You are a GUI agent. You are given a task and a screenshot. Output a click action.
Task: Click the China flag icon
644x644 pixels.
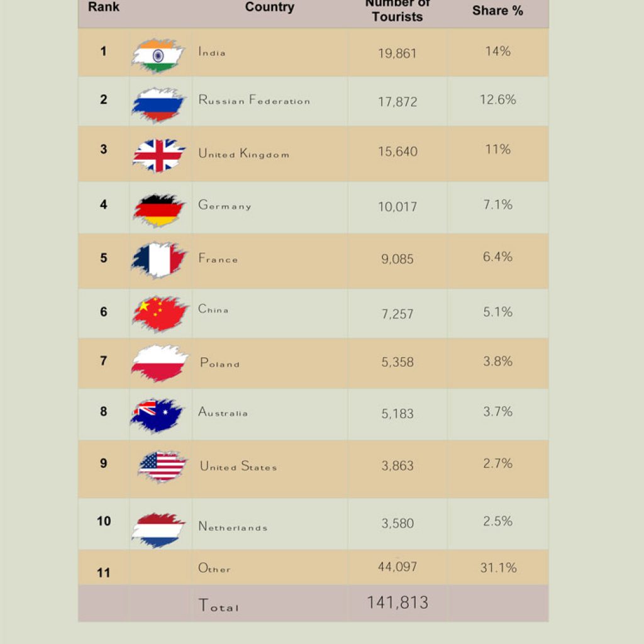[160, 314]
